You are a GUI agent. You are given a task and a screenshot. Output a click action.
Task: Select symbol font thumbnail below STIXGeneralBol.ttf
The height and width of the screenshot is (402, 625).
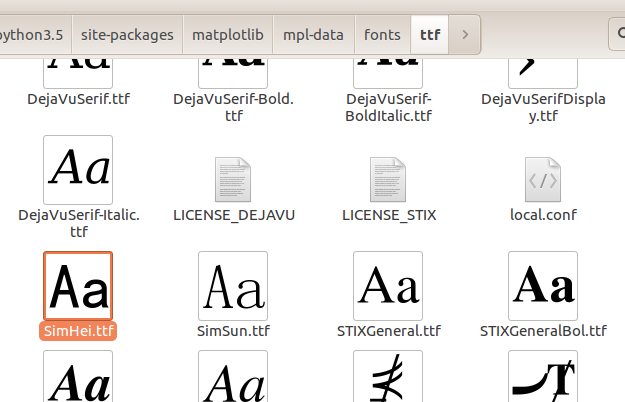(543, 377)
